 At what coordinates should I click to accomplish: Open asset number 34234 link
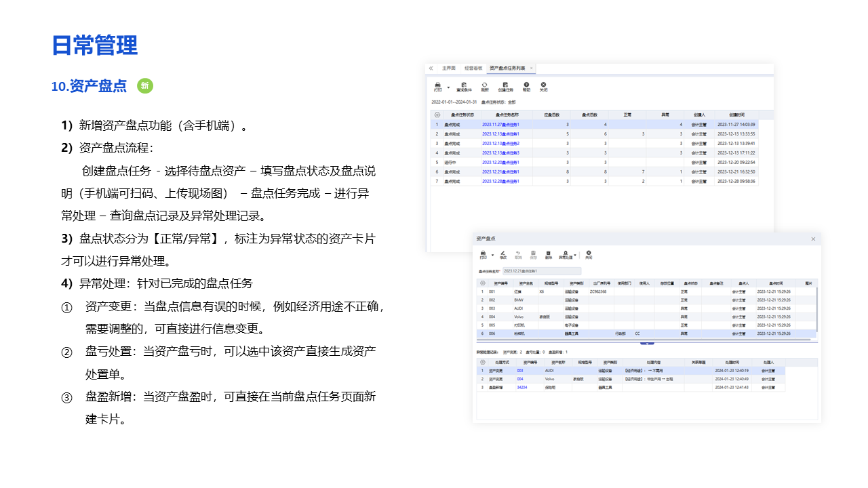pyautogui.click(x=521, y=388)
